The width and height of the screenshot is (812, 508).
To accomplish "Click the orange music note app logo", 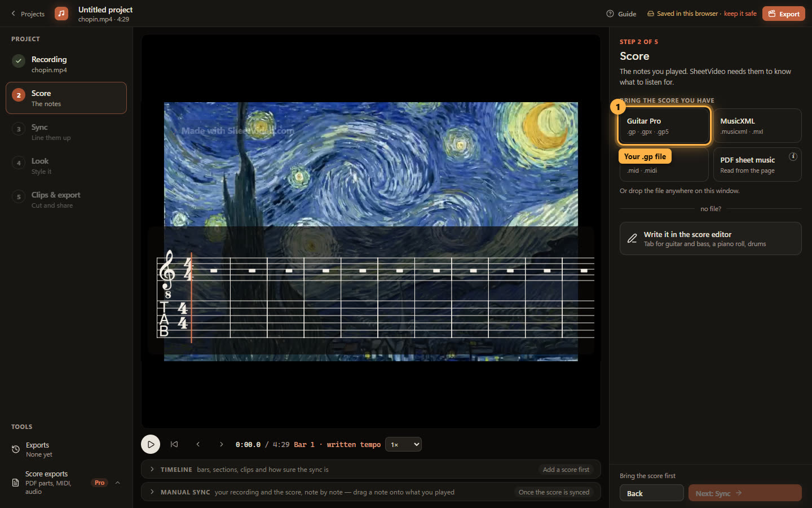I will coord(61,14).
